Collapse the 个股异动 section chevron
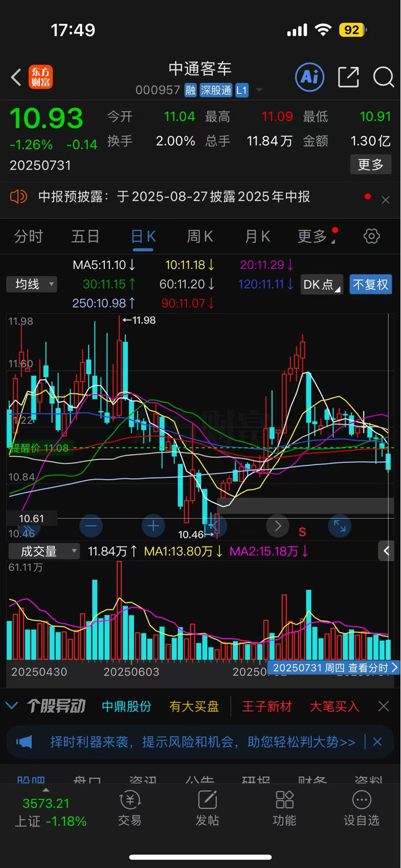401x868 pixels. [x=11, y=706]
